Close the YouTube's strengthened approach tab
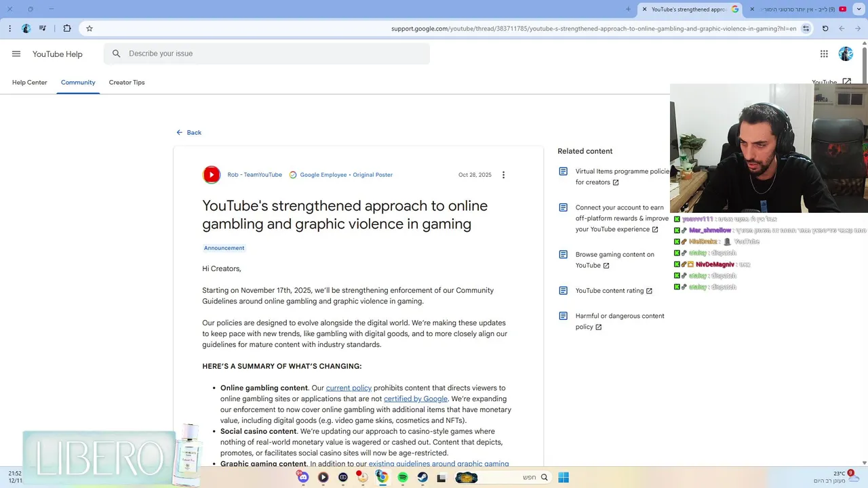 click(x=644, y=9)
